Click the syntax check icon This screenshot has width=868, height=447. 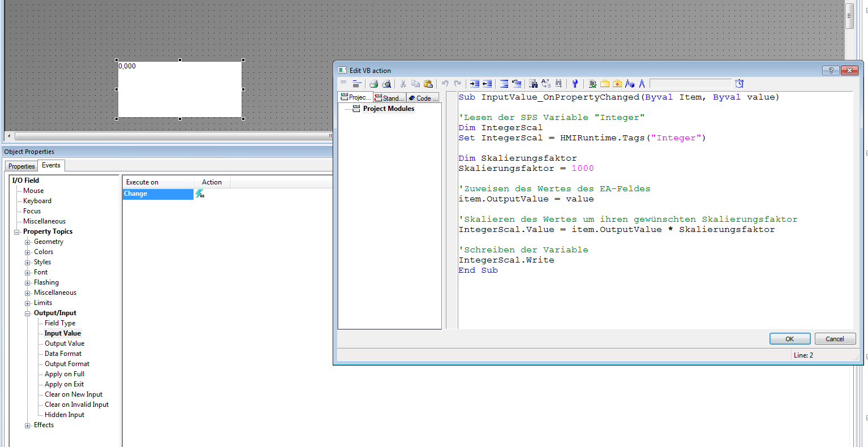click(x=592, y=84)
